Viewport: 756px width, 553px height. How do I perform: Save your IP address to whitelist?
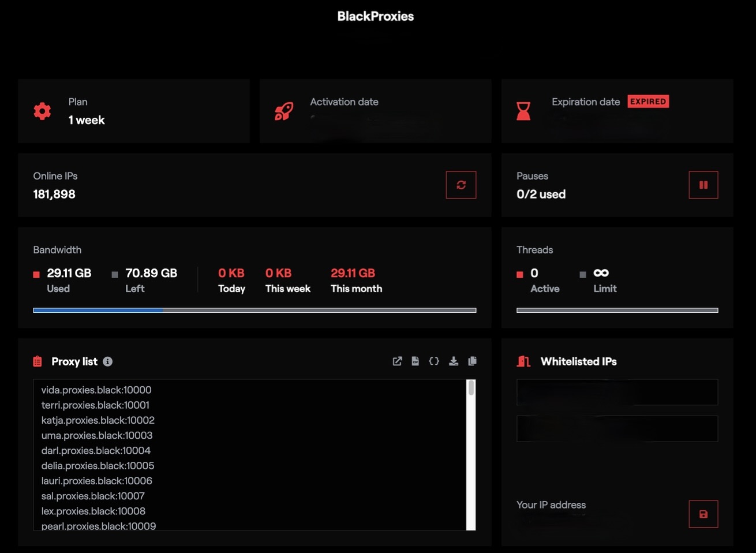pyautogui.click(x=703, y=514)
